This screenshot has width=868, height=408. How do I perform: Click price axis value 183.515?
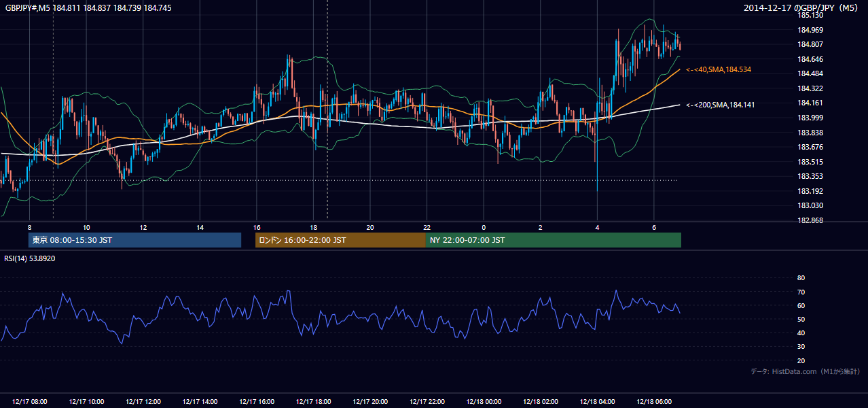pyautogui.click(x=810, y=162)
